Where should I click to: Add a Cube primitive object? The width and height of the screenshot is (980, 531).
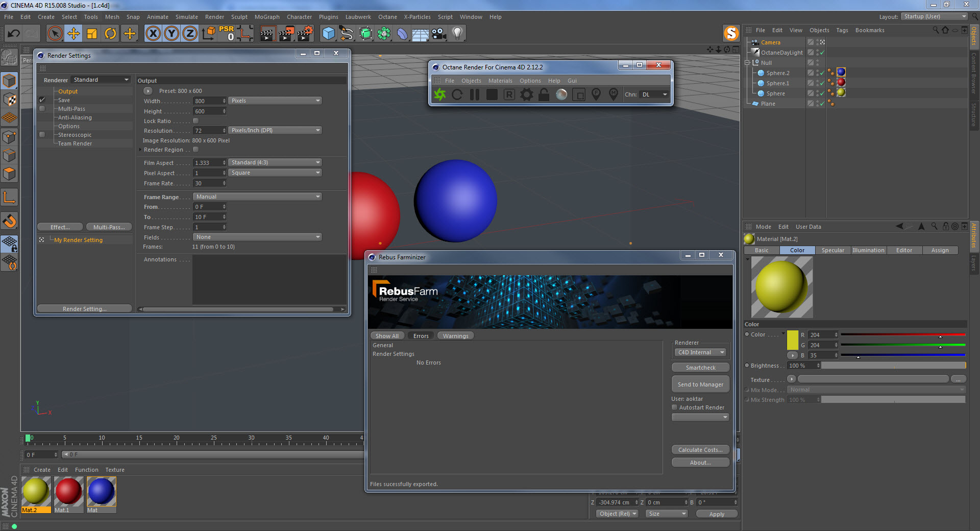tap(329, 34)
